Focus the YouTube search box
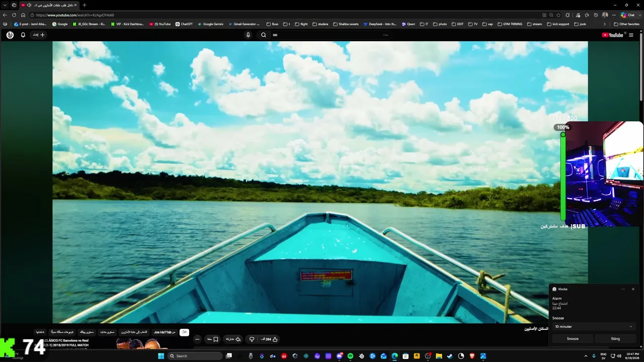Viewport: 644px width, 362px height. click(330, 35)
